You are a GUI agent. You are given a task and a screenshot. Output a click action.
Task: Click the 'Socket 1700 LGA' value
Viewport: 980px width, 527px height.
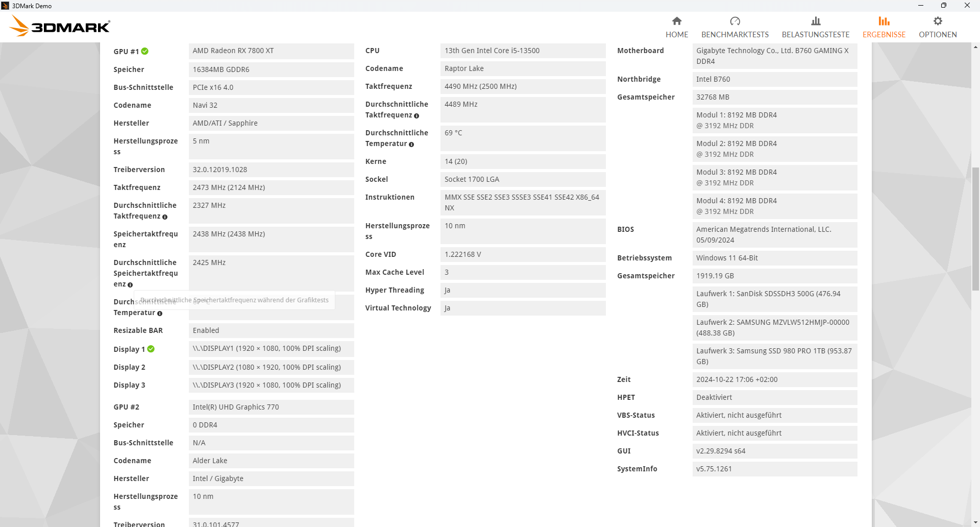pos(523,179)
